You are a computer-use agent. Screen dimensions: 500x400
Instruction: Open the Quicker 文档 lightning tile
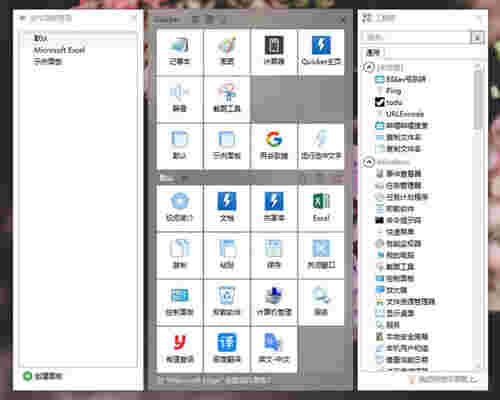(227, 208)
